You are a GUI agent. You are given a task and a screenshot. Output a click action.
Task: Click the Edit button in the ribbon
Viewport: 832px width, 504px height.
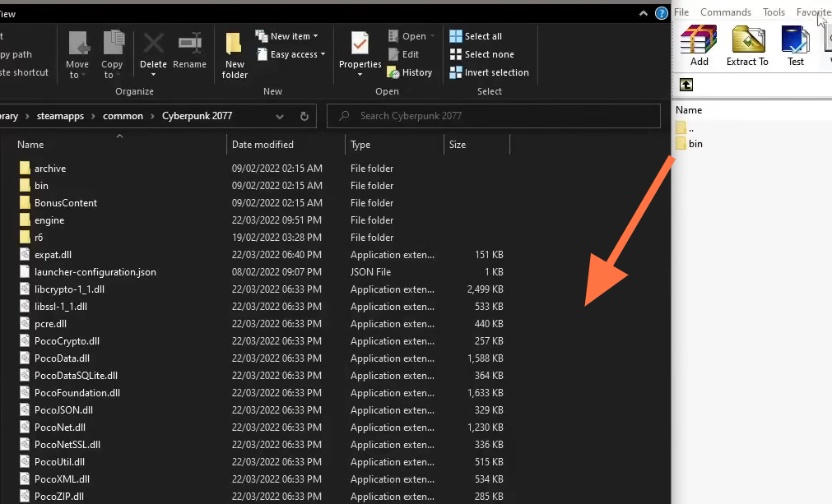point(404,54)
